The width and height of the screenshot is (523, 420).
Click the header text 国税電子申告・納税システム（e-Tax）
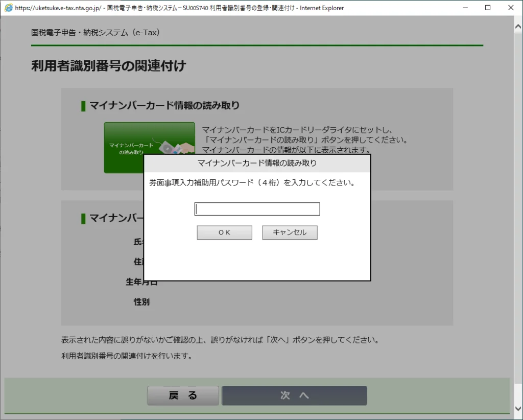96,33
